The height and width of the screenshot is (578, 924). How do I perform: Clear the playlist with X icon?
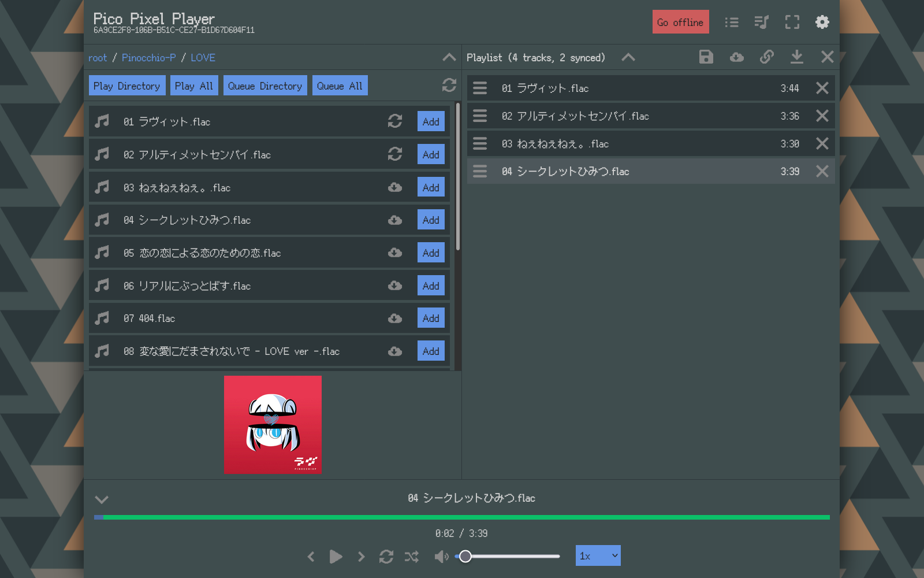827,57
